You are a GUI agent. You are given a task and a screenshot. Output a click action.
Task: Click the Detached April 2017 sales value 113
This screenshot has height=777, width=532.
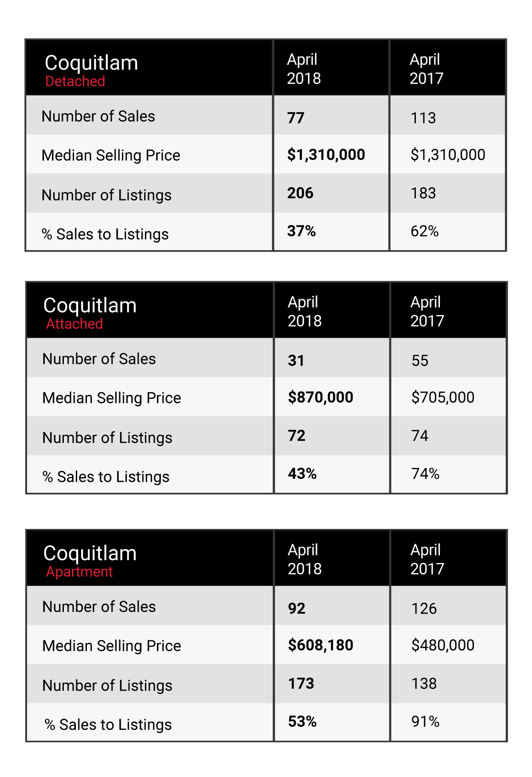click(423, 118)
